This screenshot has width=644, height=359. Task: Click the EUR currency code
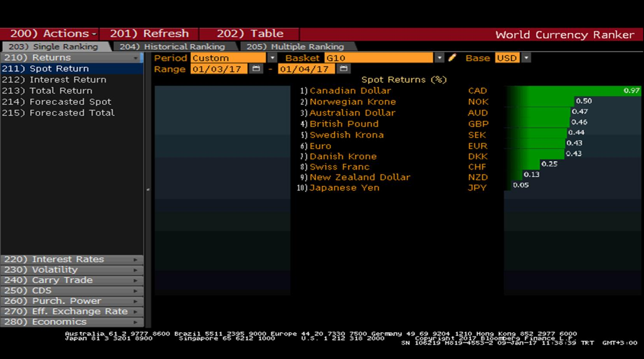click(x=478, y=146)
